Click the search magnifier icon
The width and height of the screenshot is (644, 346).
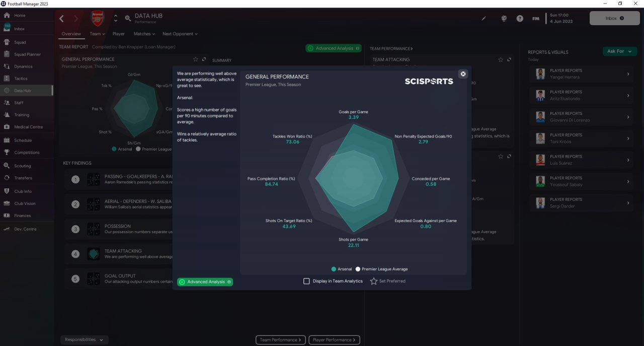coord(128,19)
